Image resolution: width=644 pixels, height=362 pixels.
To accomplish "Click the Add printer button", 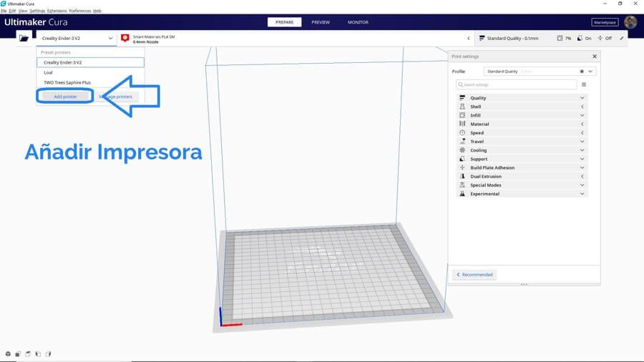I will click(65, 97).
